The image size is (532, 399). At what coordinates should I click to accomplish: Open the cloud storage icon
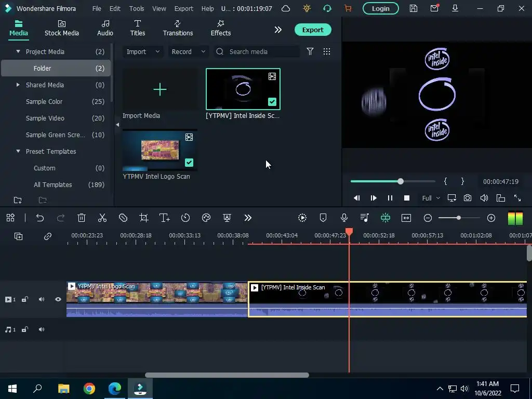(286, 8)
